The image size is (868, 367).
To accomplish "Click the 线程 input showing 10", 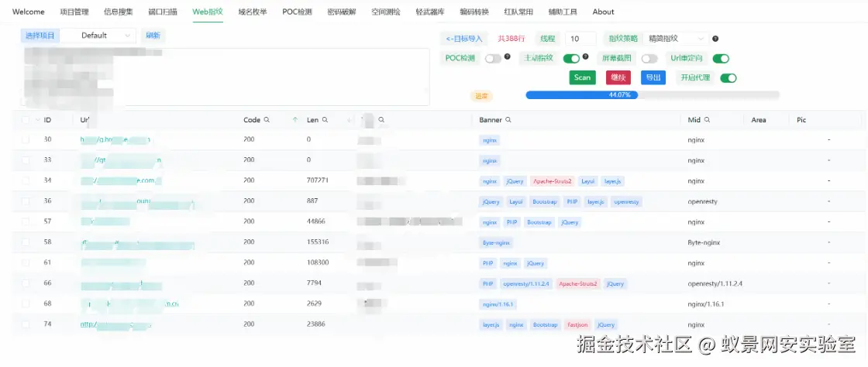I will (x=580, y=39).
